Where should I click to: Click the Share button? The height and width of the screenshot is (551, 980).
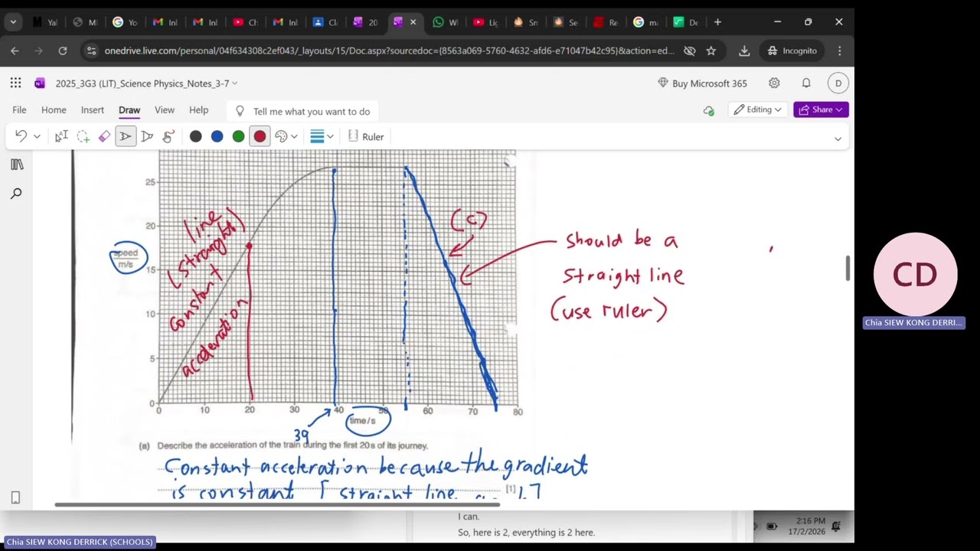pos(821,109)
